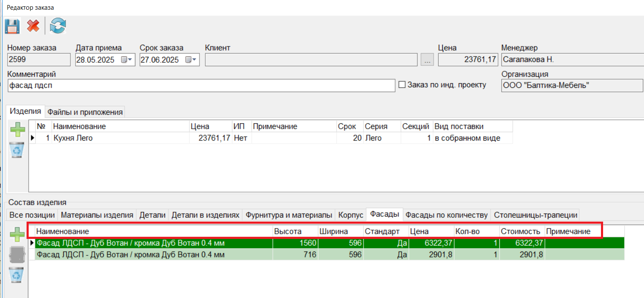Switch to the Файлы и приложения tab

pos(85,112)
